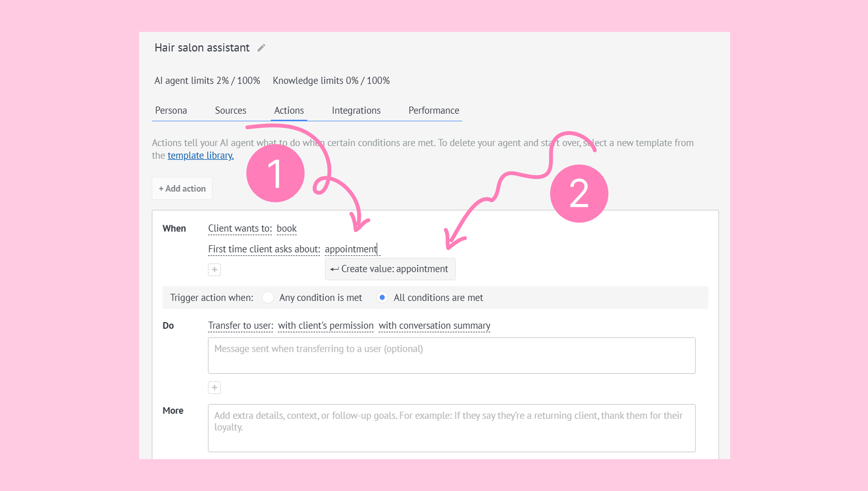Screen dimensions: 868x491
Task: Open the 'Client wants to:' condition dropdown
Action: click(240, 228)
